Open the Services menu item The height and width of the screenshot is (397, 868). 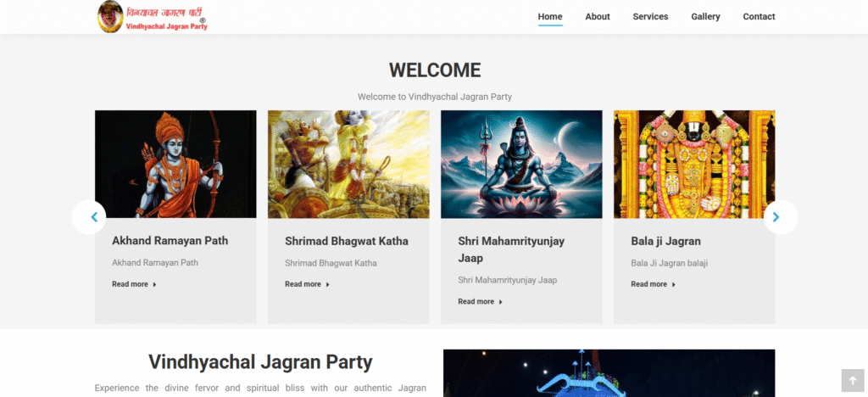(650, 17)
